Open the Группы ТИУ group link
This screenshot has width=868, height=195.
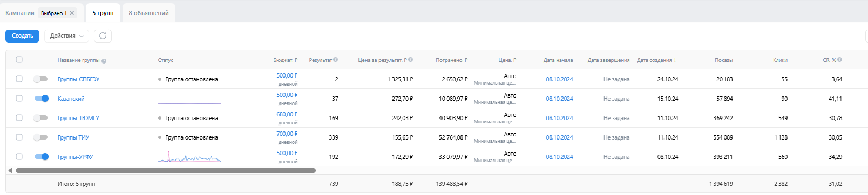[73, 137]
